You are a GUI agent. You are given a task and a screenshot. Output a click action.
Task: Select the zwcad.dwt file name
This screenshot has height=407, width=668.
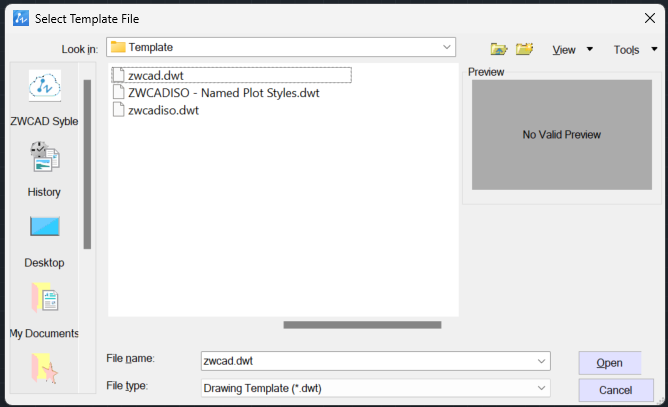[155, 75]
